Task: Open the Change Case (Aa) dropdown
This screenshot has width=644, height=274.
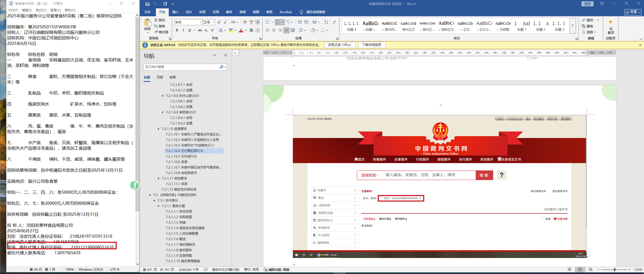Action: (234, 22)
